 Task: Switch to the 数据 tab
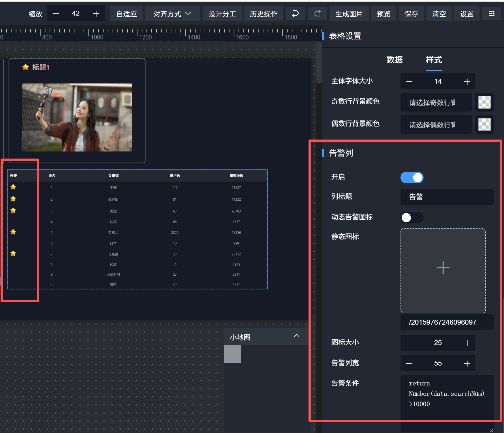[x=395, y=60]
